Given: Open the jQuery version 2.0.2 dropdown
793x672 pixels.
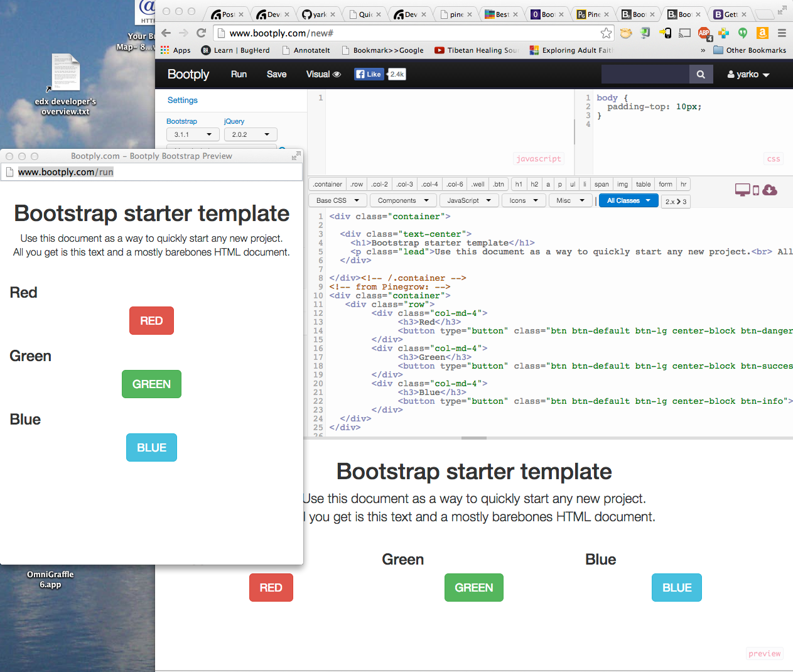Looking at the screenshot, I should pyautogui.click(x=251, y=134).
